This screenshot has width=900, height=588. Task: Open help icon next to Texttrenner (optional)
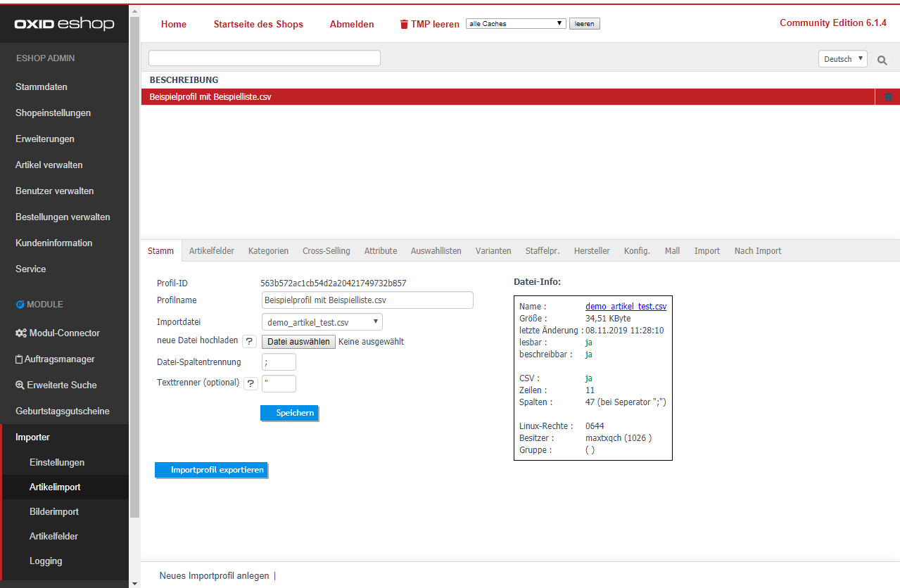click(x=251, y=384)
